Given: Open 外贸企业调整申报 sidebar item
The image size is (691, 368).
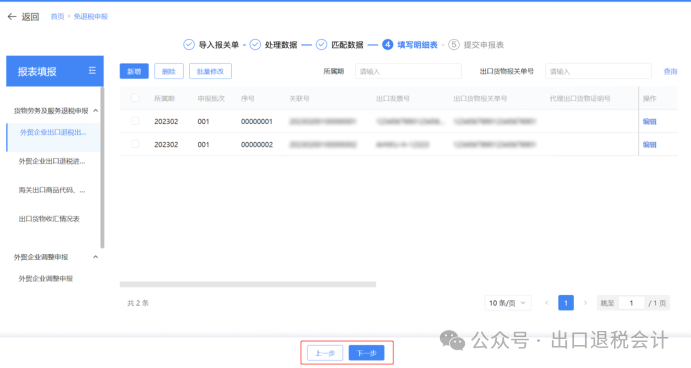Looking at the screenshot, I should tap(46, 279).
